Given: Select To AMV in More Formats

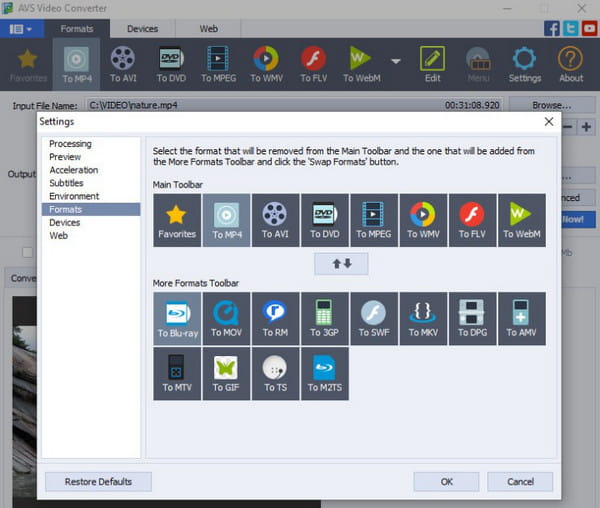Looking at the screenshot, I should coord(522,319).
